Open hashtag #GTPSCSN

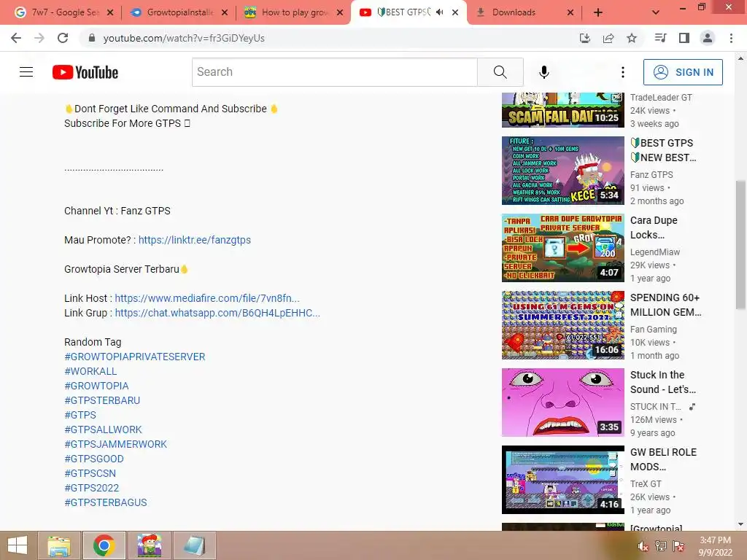click(90, 473)
